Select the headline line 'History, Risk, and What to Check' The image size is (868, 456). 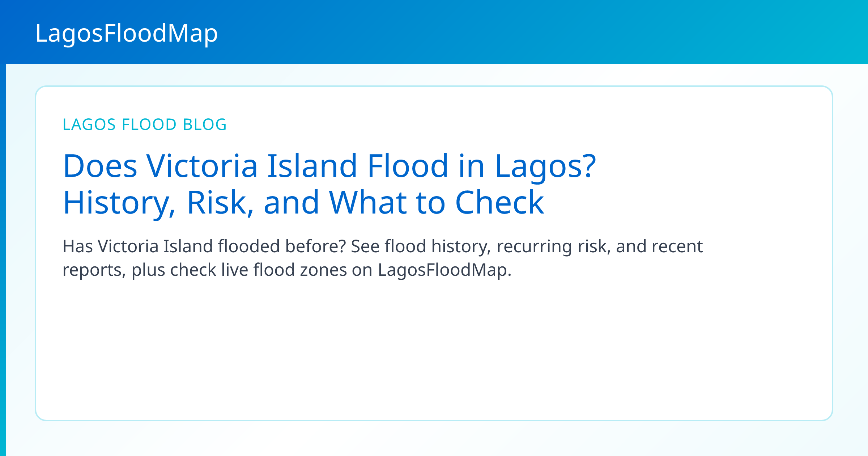303,203
